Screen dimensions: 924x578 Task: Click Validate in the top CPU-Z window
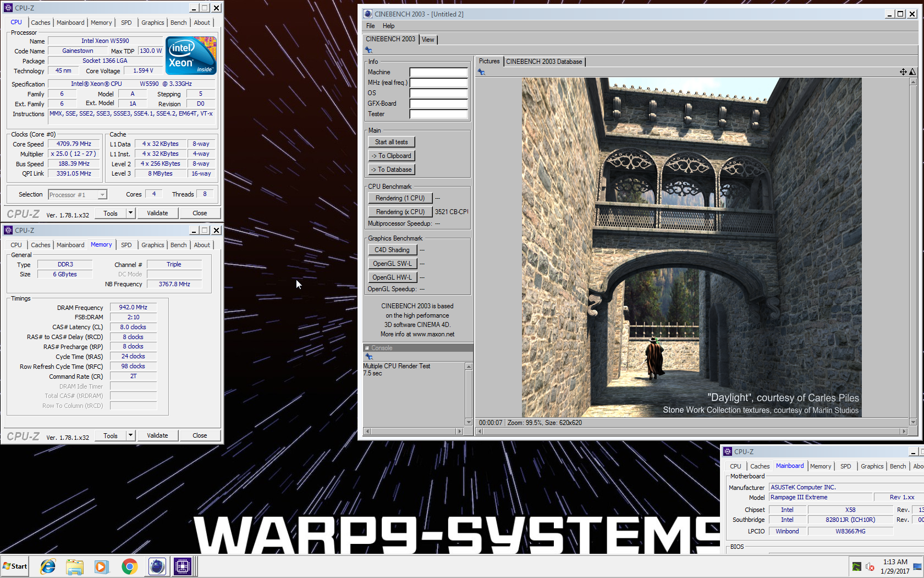(157, 213)
